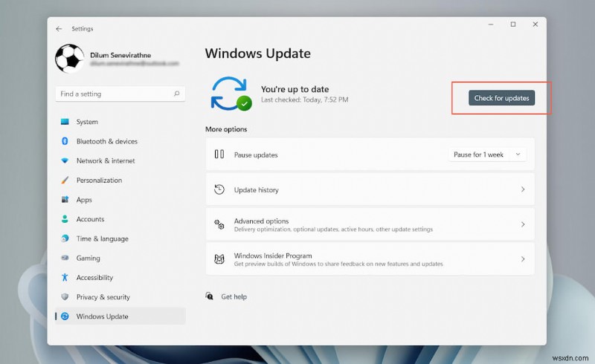Minimize the Settings window
This screenshot has height=364, width=595.
pyautogui.click(x=491, y=25)
